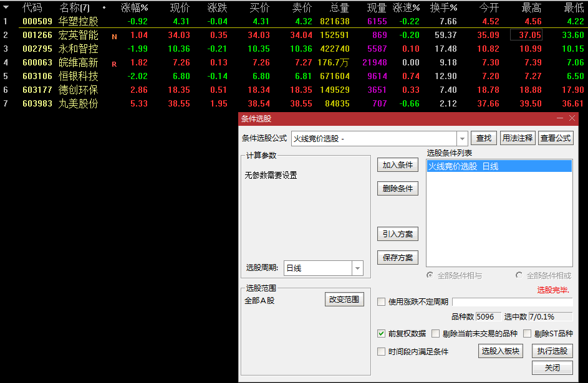Screen dimensions: 588x383
Task: Click 涨幅 value 5.33 for 丸美股份
Action: coord(139,103)
